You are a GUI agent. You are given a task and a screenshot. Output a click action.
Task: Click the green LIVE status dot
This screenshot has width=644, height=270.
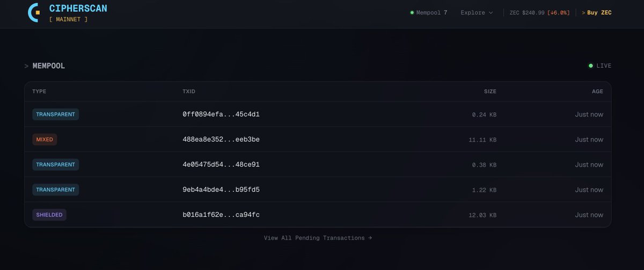point(591,65)
